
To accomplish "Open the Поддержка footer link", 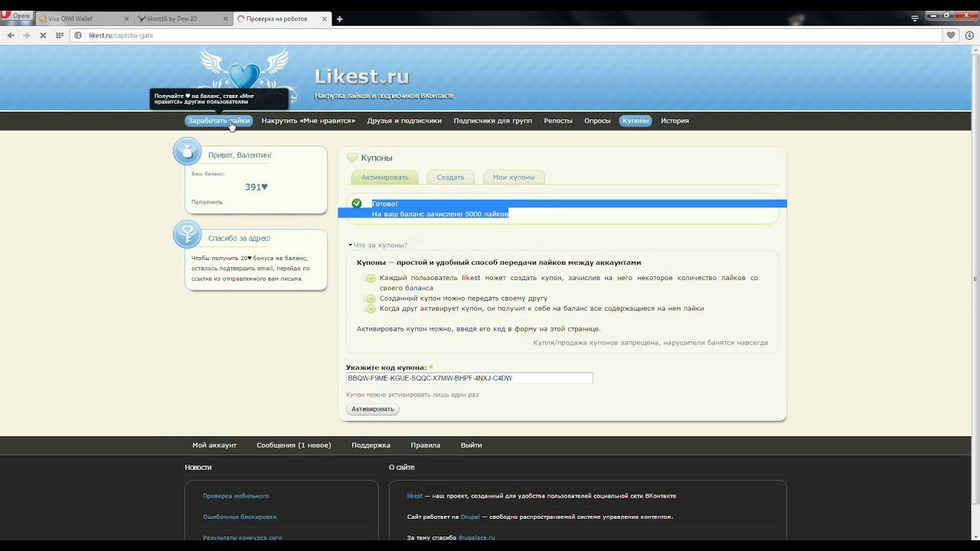I will 371,445.
